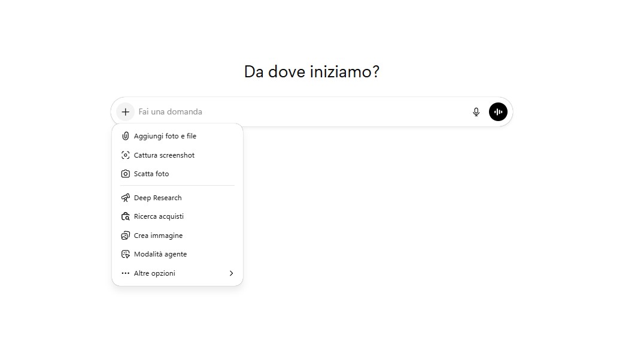644x359 pixels.
Task: Select the microphone icon for voice input
Action: tap(476, 111)
